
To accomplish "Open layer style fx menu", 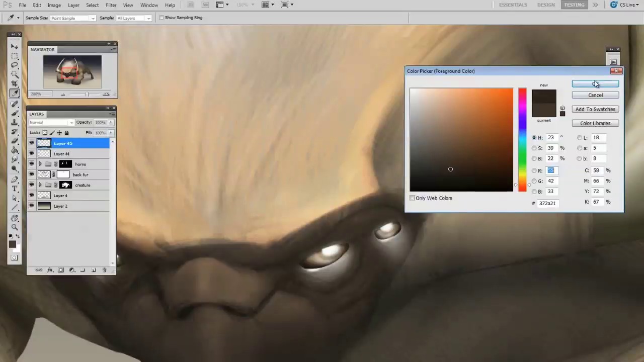I will (x=50, y=270).
